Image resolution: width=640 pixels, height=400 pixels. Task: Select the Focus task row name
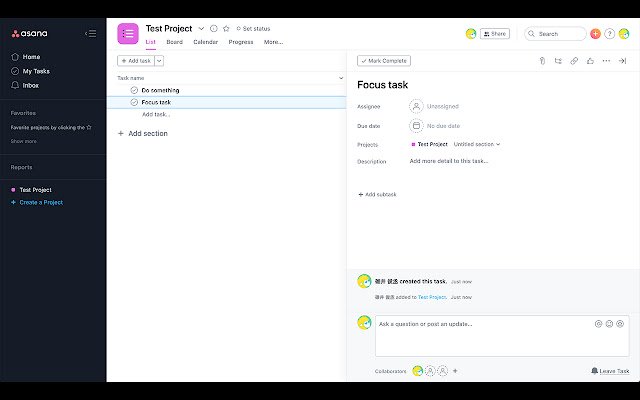point(156,102)
